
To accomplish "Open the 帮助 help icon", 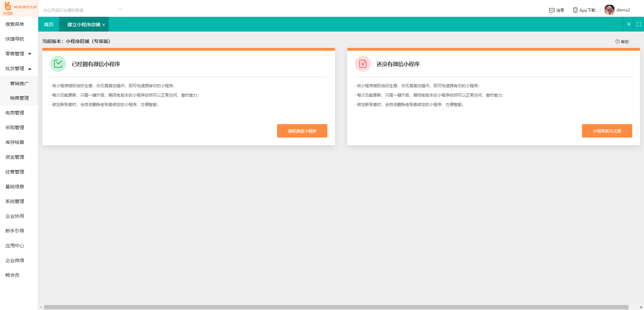I will coord(618,42).
